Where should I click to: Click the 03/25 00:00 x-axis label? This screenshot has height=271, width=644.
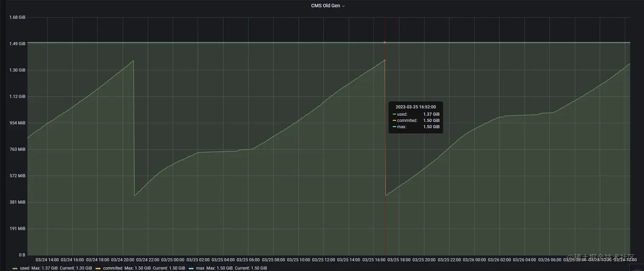pyautogui.click(x=173, y=259)
